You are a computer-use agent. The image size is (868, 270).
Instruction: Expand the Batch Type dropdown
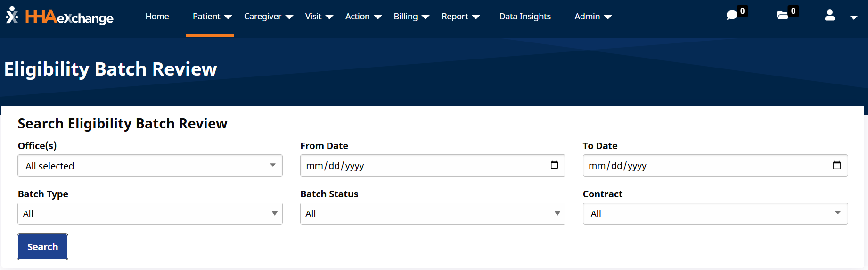coord(150,214)
